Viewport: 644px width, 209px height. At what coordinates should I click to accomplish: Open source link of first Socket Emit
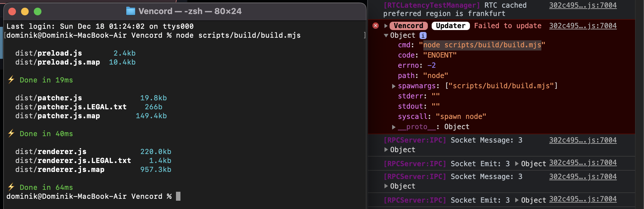coord(583,162)
